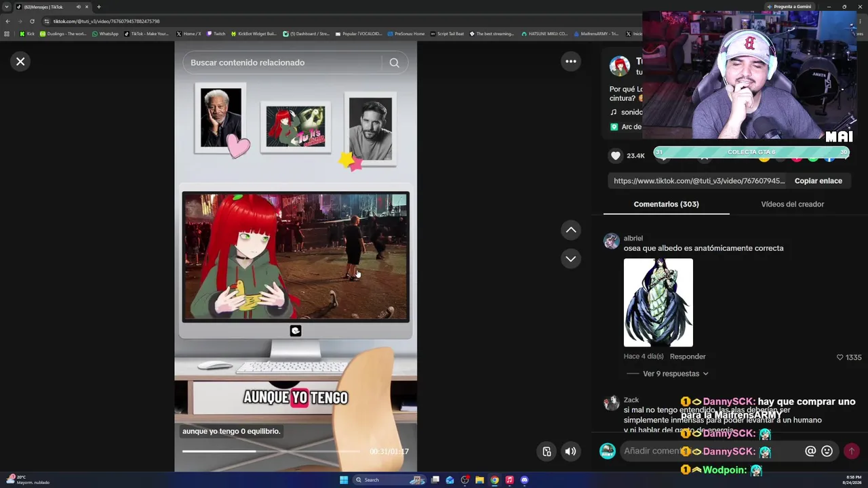868x488 pixels.
Task: Click the Pregunta a Gemini button
Action: pos(789,7)
